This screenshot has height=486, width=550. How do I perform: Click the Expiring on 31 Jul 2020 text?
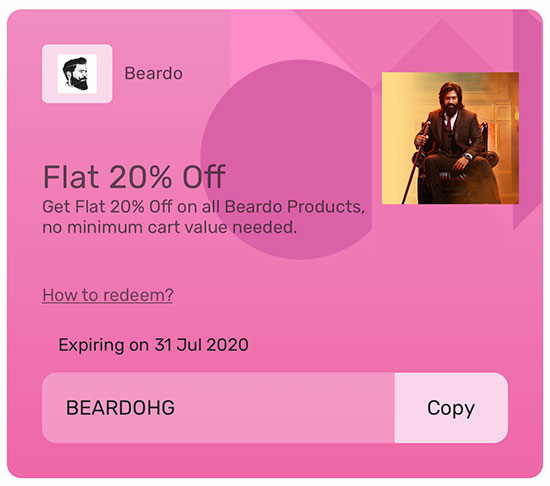click(x=153, y=345)
